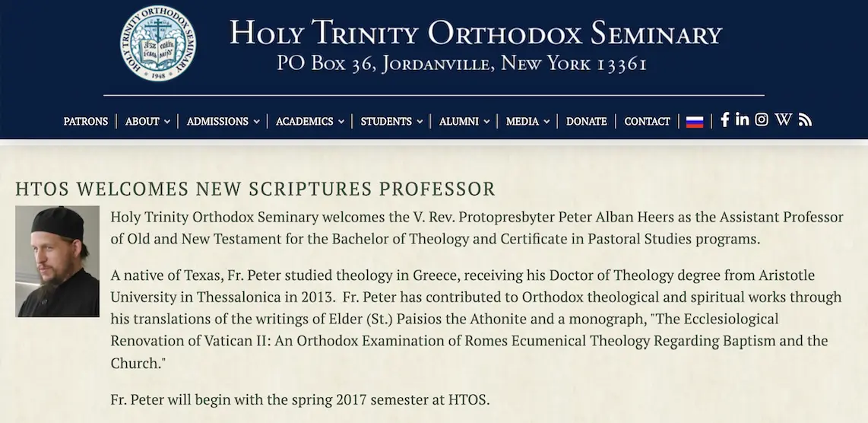868x423 pixels.
Task: Expand the Admissions dropdown menu
Action: point(223,122)
